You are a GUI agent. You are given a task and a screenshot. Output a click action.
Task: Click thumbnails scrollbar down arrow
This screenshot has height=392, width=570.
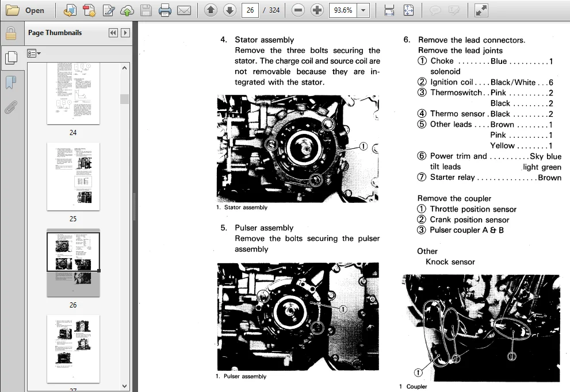124,386
